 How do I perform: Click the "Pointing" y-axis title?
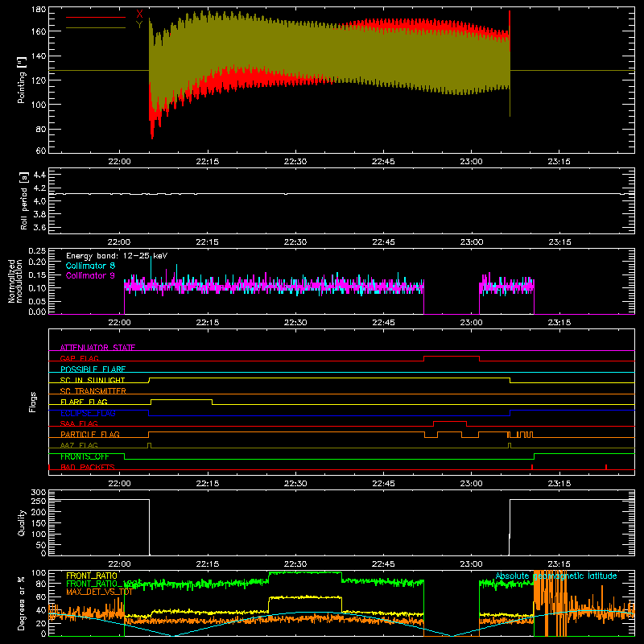click(x=22, y=80)
